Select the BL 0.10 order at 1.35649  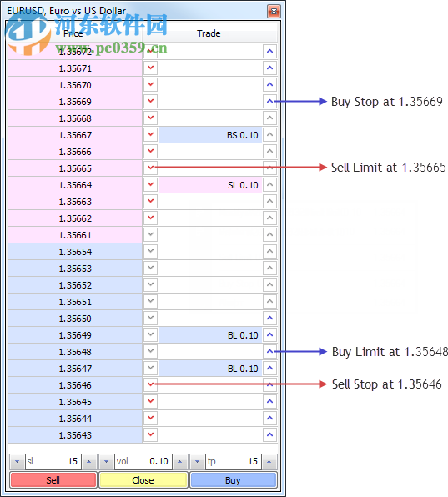[x=210, y=334]
